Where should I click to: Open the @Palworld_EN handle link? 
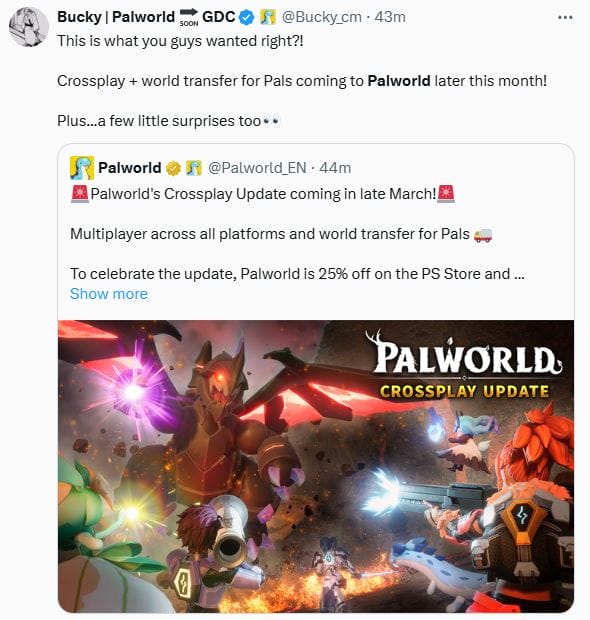point(257,168)
